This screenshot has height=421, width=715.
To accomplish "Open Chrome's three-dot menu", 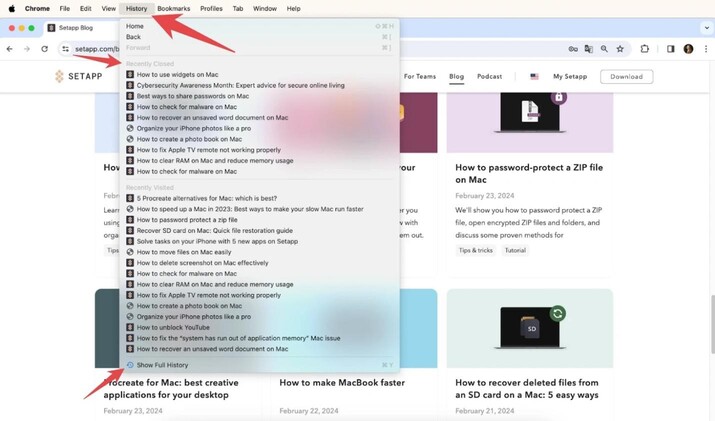I will pos(706,49).
